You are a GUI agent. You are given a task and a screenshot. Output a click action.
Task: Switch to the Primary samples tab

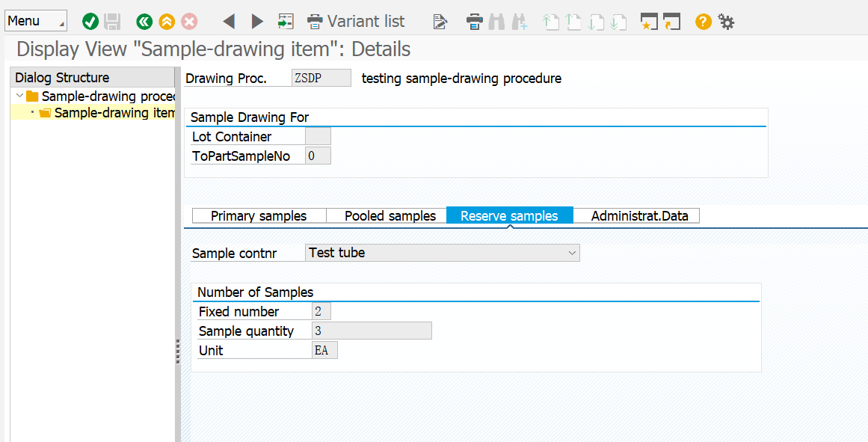(259, 216)
